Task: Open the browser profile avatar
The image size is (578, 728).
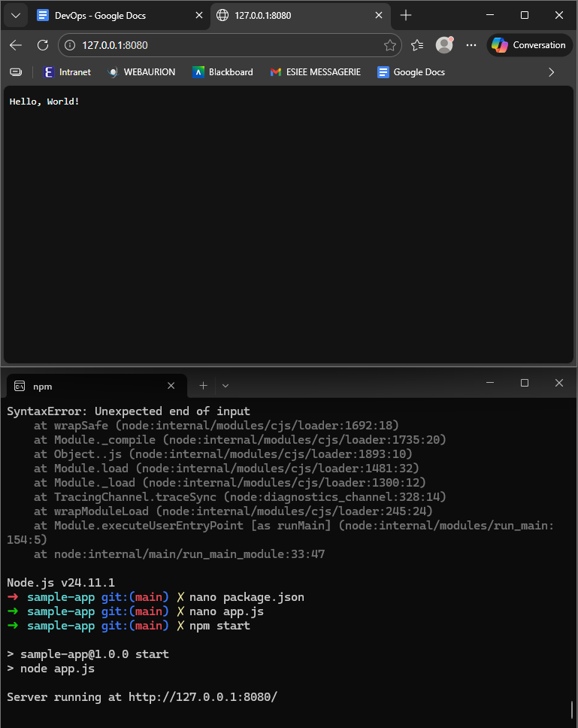Action: click(444, 45)
